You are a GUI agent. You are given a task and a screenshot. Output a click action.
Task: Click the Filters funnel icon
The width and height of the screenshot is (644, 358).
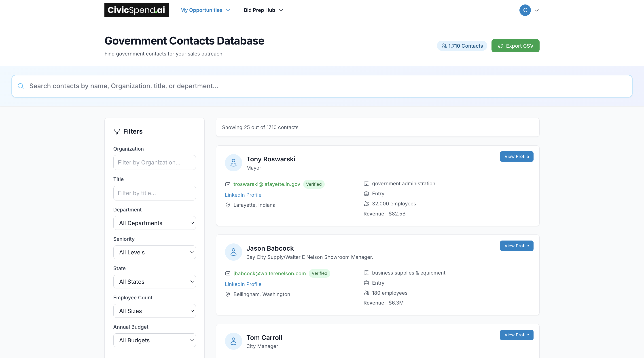[x=117, y=131]
